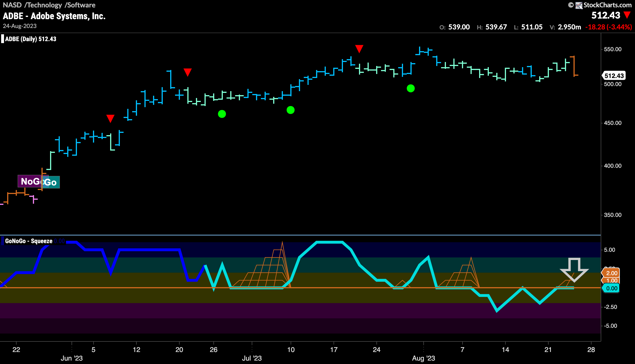635x364 pixels.
Task: Click the red down triangle beside price
Action: click(x=627, y=15)
